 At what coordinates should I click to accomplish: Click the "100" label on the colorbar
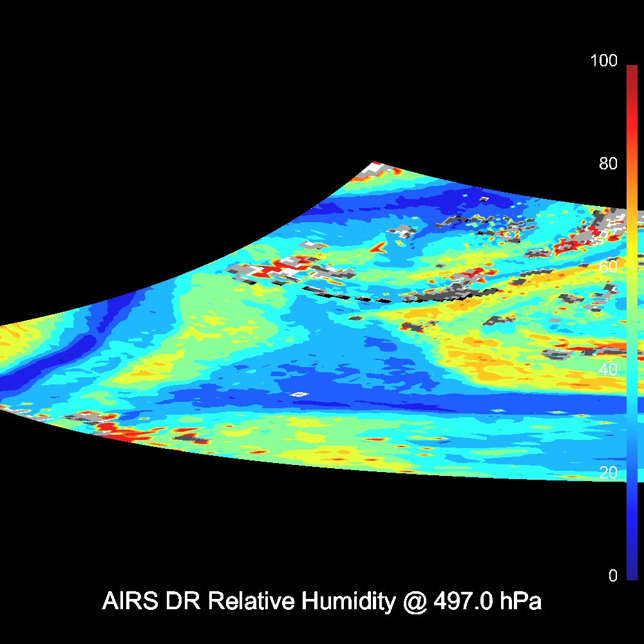click(x=603, y=61)
